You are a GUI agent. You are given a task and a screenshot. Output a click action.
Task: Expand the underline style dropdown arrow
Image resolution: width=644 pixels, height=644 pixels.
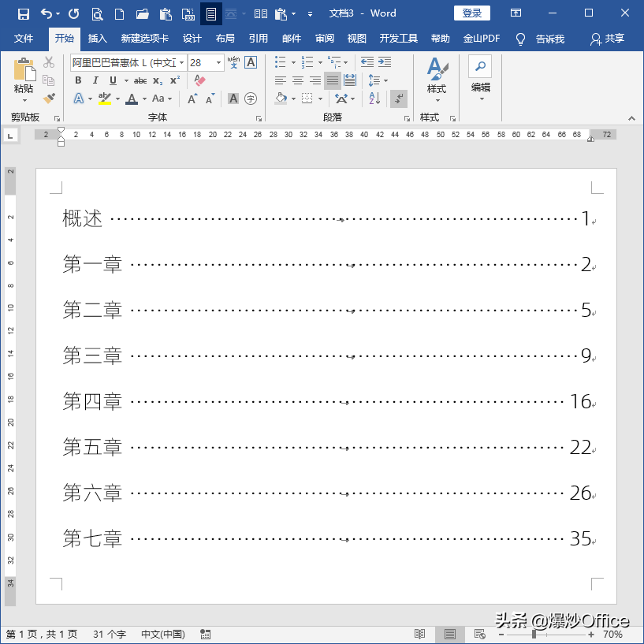coord(126,80)
